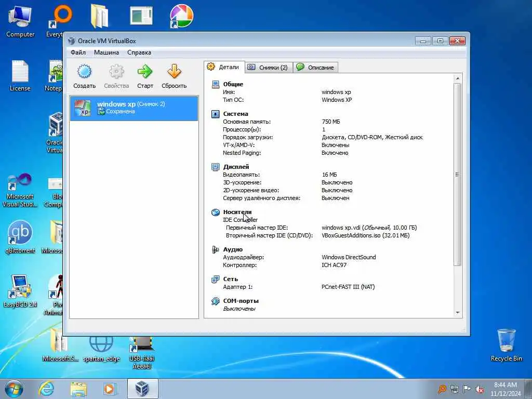Open the Computer desktop icon
The width and height of the screenshot is (532, 399).
pyautogui.click(x=20, y=21)
